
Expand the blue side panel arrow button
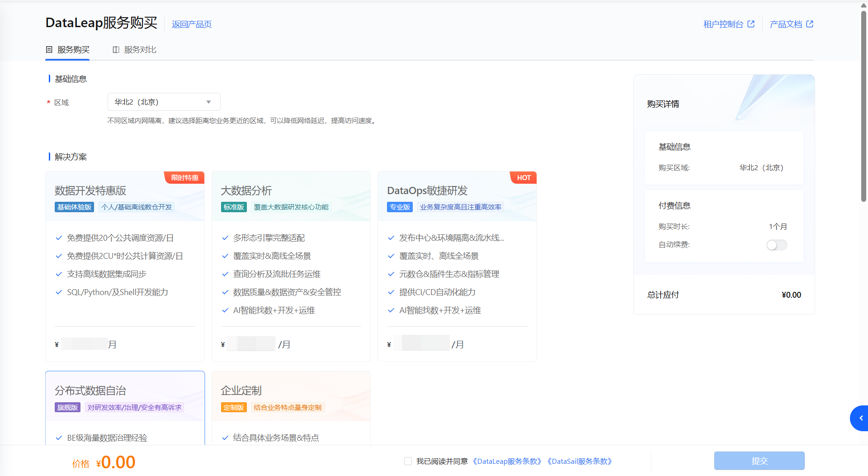click(x=860, y=418)
